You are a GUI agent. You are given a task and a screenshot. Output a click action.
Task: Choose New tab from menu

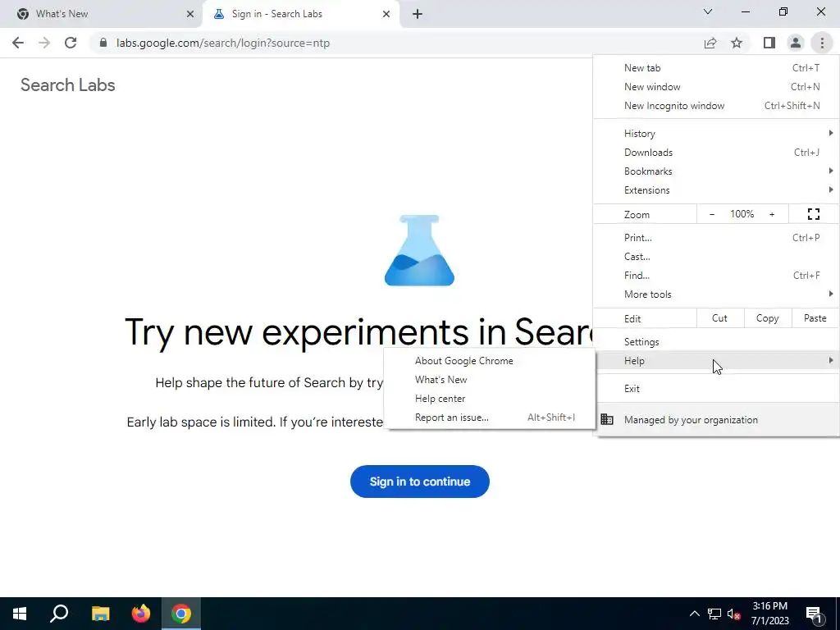click(716, 68)
